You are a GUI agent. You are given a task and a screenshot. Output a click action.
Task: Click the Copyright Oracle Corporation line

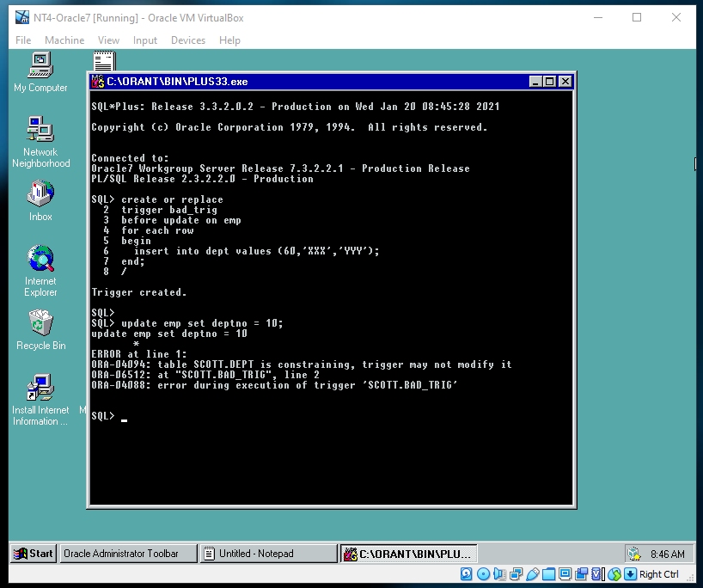tap(289, 127)
